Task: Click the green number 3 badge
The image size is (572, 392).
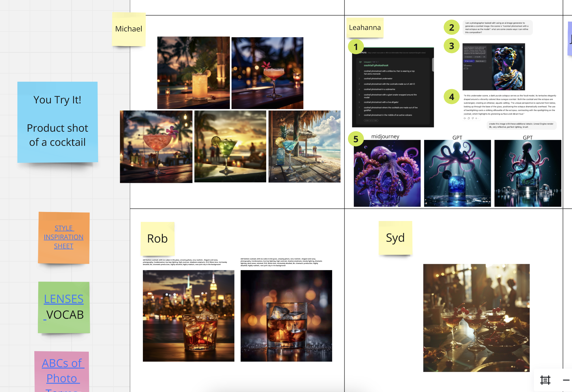Action: (x=452, y=46)
